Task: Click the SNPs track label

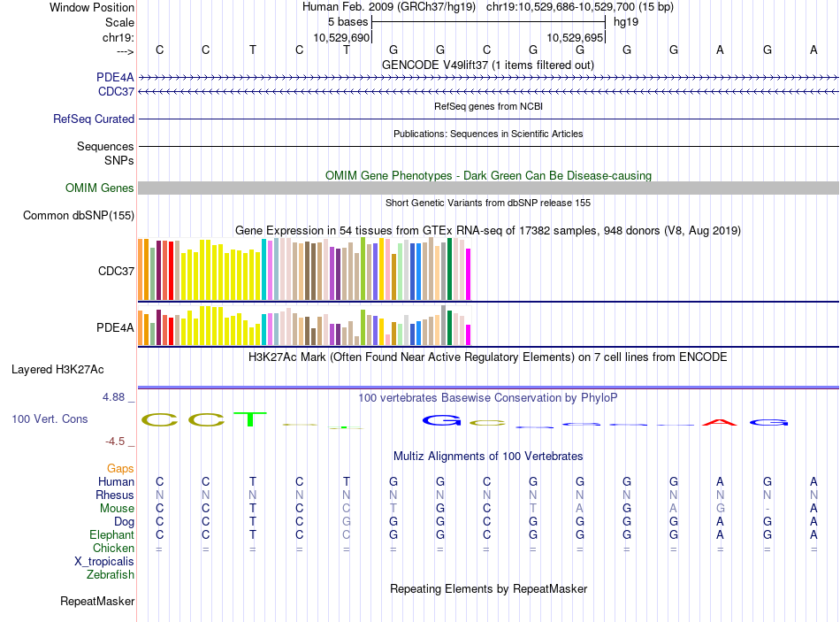Action: coord(119,160)
